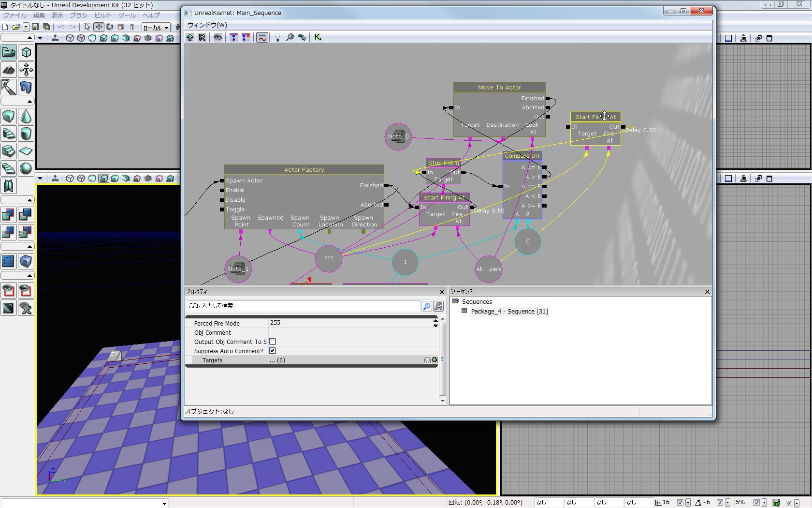Click the open folder icon
The image size is (812, 508).
click(16, 27)
